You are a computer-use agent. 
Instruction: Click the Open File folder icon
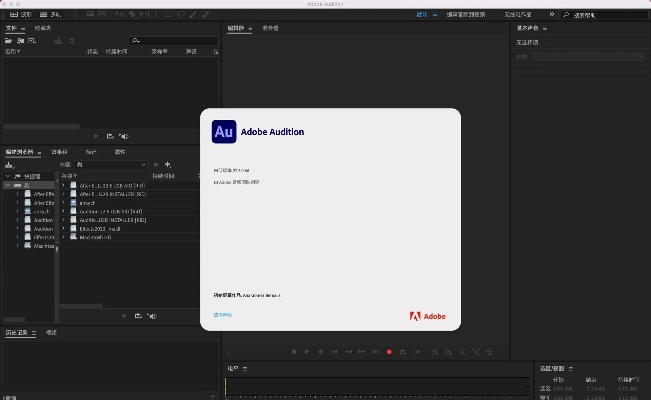point(10,40)
